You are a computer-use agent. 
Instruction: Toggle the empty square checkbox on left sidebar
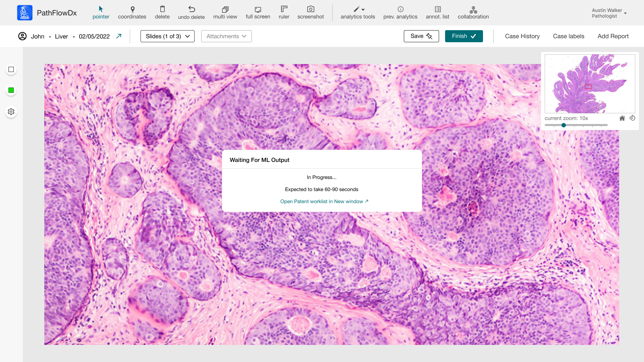(11, 69)
